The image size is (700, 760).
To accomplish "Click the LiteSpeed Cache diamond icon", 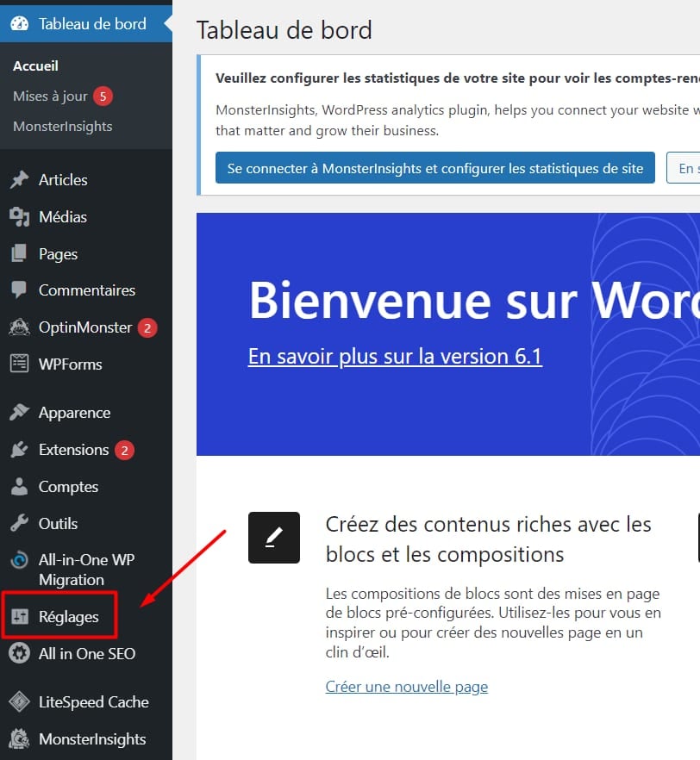I will tap(19, 701).
